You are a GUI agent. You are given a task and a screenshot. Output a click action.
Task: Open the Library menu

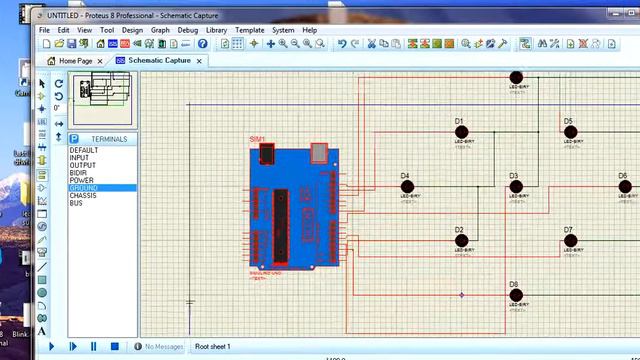(216, 30)
